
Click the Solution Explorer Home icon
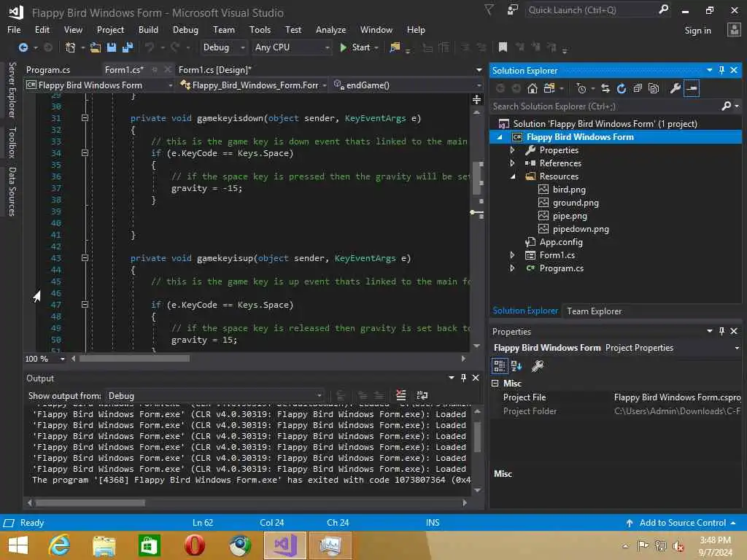point(533,88)
